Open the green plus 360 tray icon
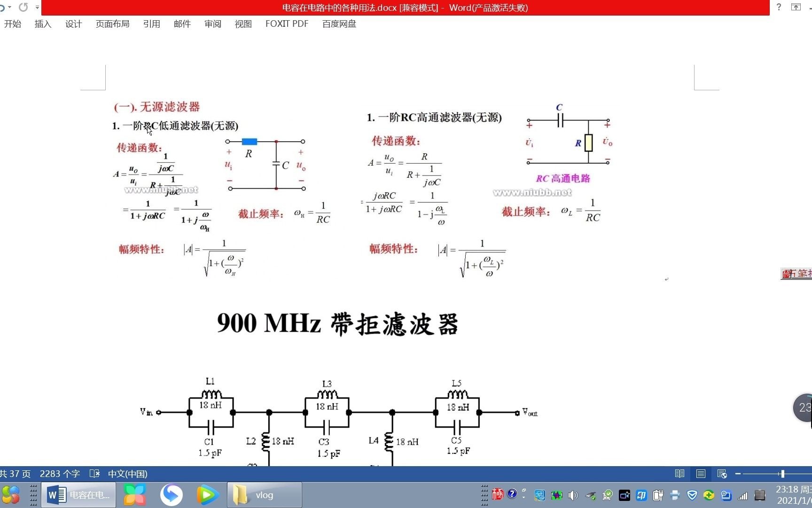This screenshot has height=508, width=812. pyautogui.click(x=709, y=495)
